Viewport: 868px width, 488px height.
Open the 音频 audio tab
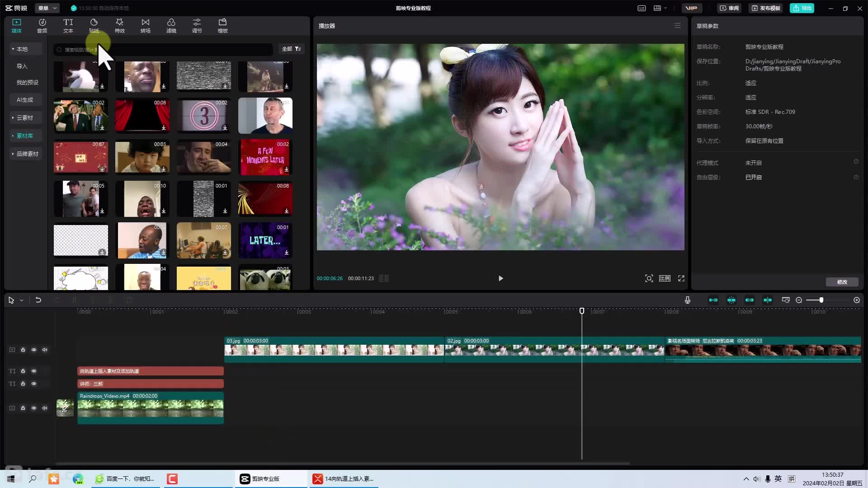click(x=42, y=26)
